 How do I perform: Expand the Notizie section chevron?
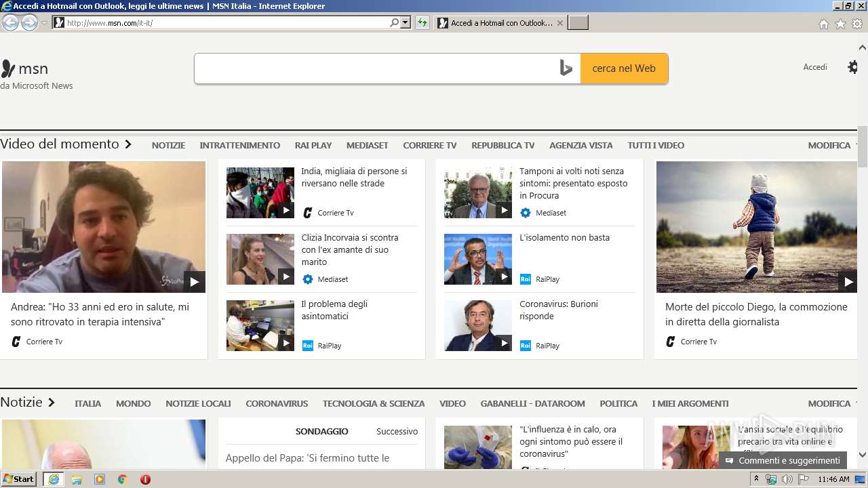tap(52, 403)
